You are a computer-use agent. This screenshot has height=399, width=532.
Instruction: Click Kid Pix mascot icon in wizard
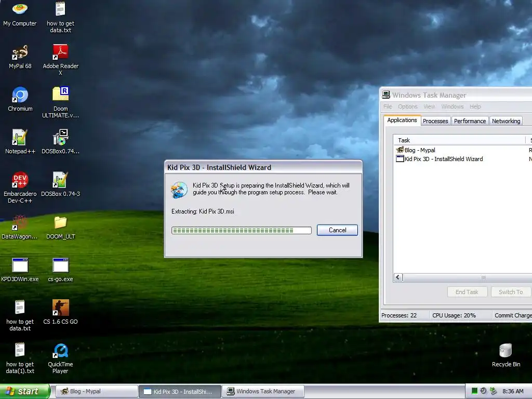click(x=179, y=190)
